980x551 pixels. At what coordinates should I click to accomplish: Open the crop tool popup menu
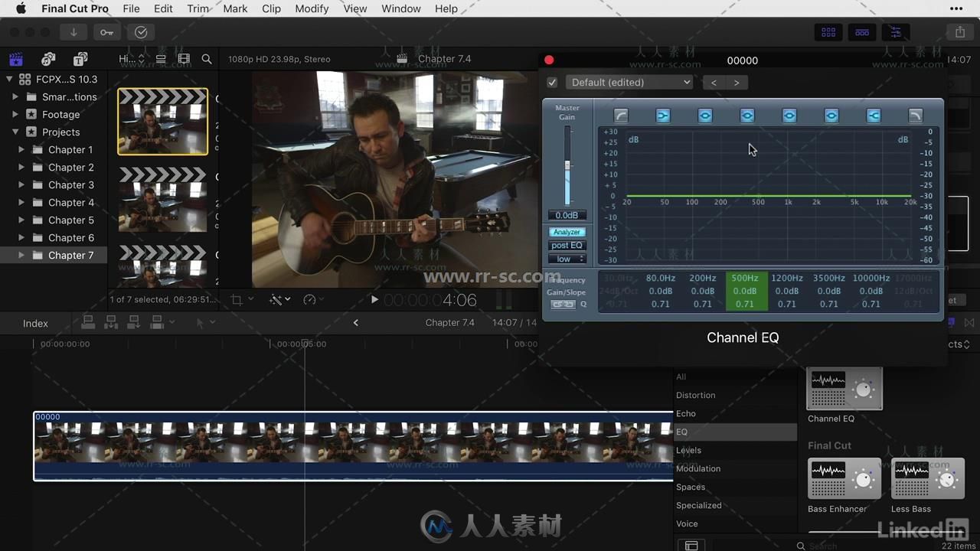coord(241,300)
